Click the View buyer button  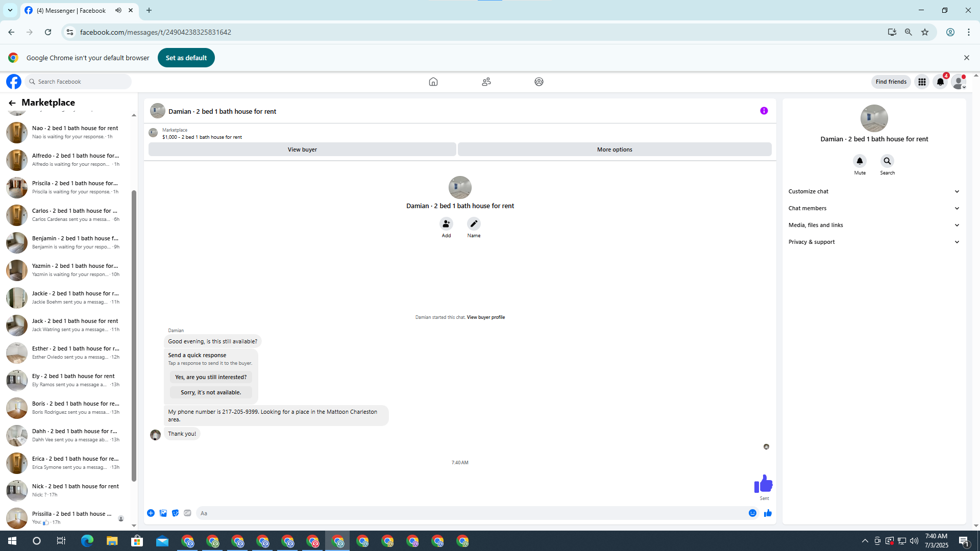(302, 149)
